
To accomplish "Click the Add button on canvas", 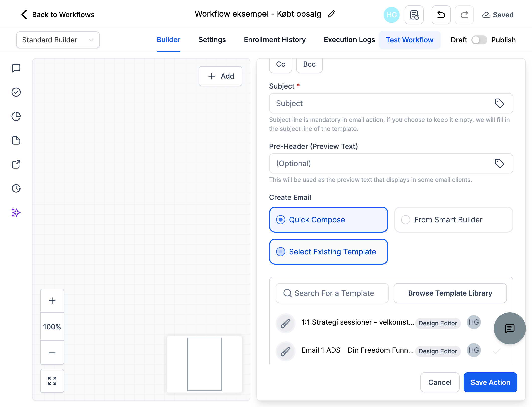I will coord(220,76).
